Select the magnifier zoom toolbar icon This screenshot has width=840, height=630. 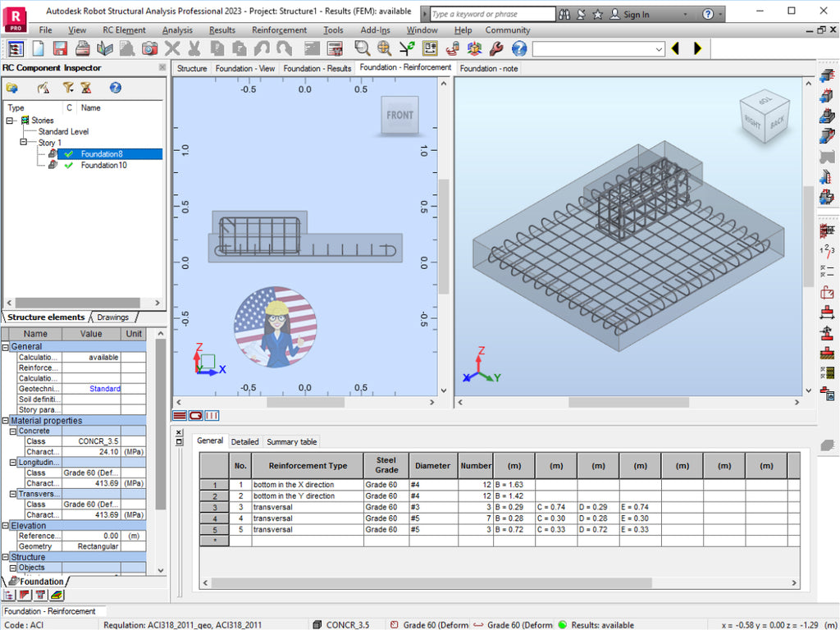click(361, 48)
